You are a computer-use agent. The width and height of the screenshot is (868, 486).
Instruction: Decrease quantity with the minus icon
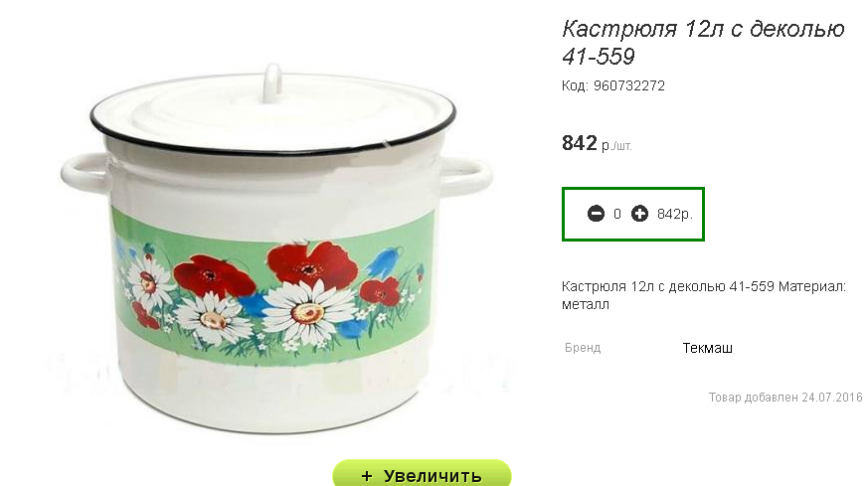click(x=596, y=213)
